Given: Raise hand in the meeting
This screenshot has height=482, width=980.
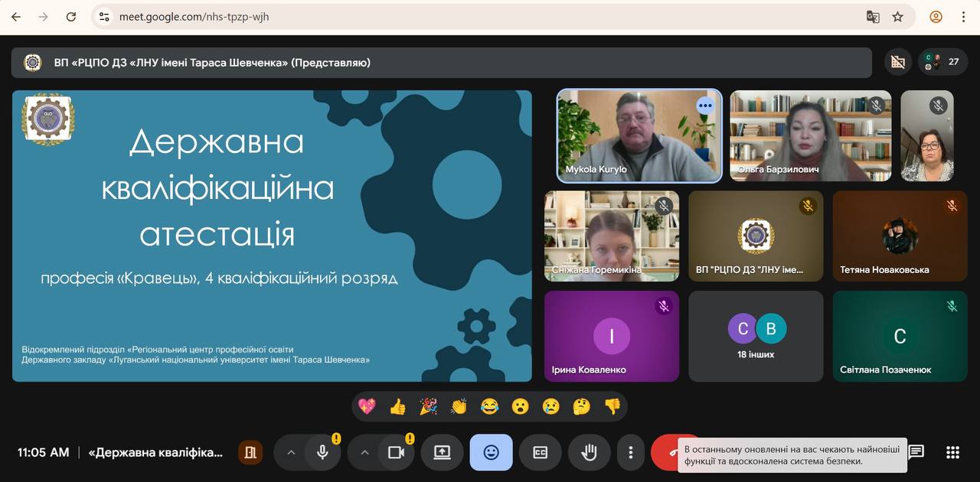Looking at the screenshot, I should coord(589,452).
